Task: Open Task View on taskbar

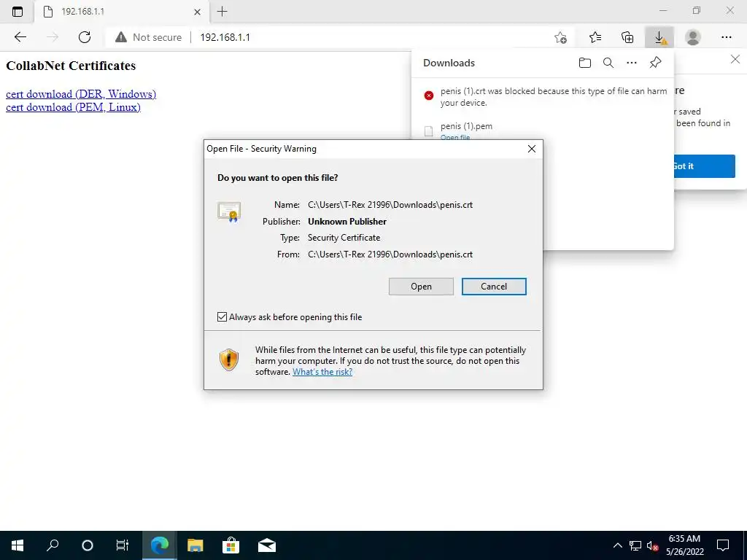Action: pyautogui.click(x=123, y=545)
